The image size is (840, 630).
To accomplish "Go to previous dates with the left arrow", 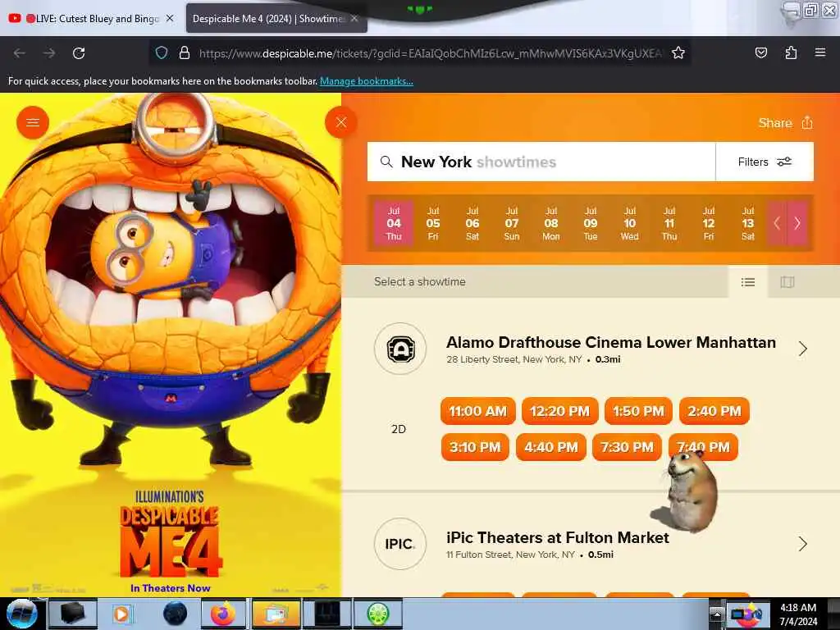I will point(777,223).
